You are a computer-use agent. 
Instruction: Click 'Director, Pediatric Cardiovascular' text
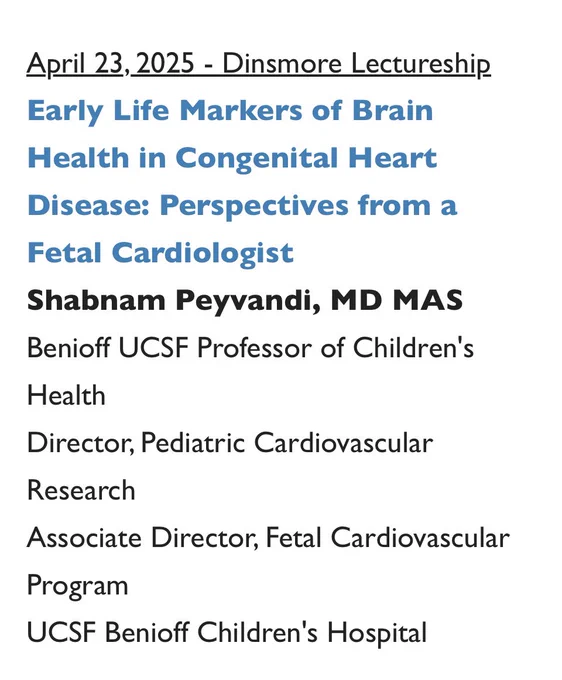coord(230,443)
